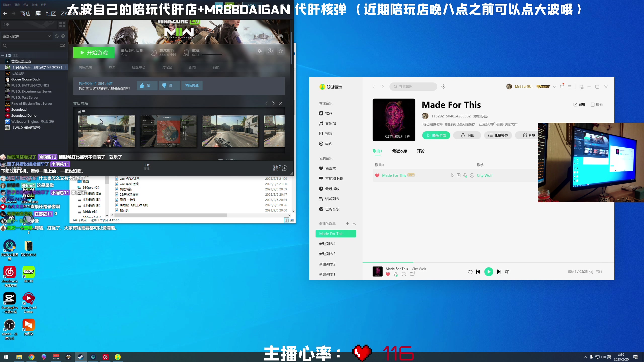
Task: Collapse 全部 (12) category in Steam library
Action: pyautogui.click(x=3, y=56)
